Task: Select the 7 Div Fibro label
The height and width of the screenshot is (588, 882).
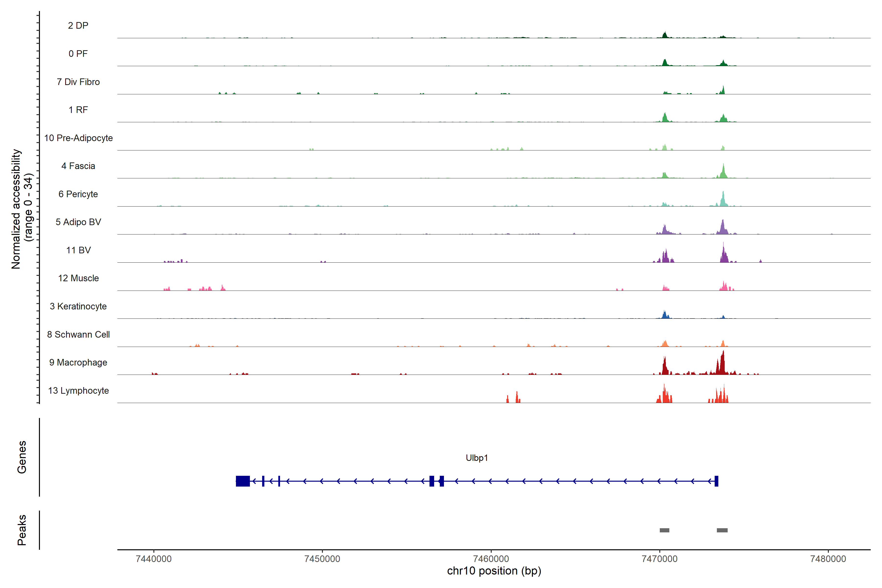Action: point(78,82)
